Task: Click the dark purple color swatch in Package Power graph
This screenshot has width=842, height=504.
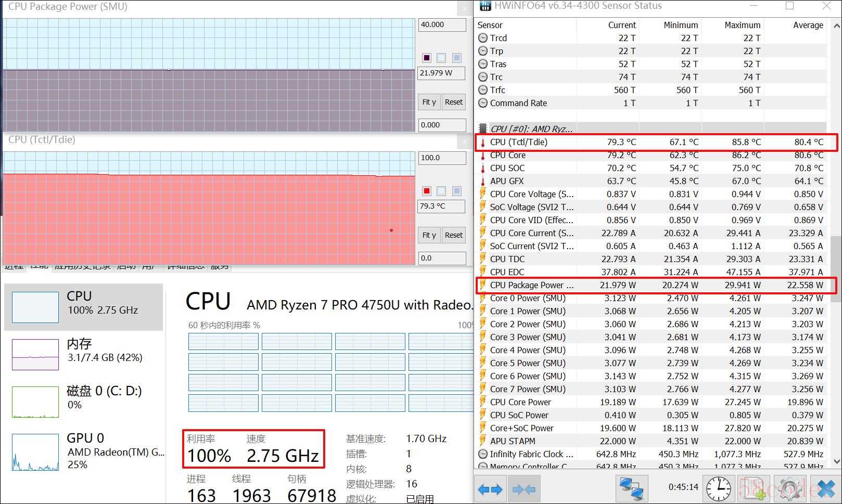Action: [427, 58]
